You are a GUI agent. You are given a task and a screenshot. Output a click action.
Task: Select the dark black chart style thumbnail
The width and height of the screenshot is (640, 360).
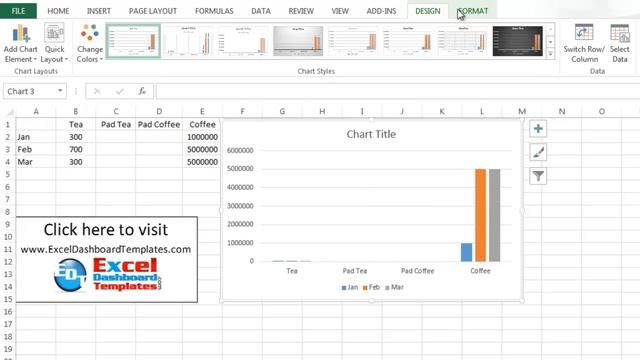point(518,41)
